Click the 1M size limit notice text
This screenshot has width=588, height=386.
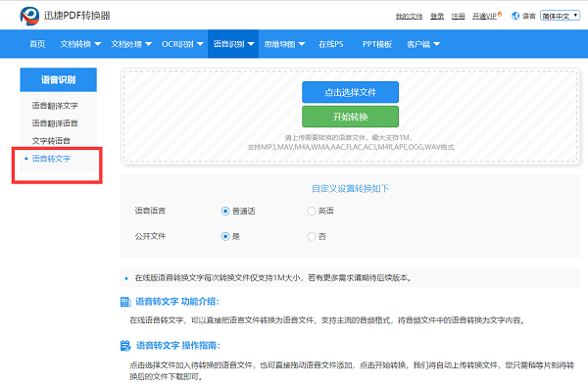pyautogui.click(x=273, y=277)
